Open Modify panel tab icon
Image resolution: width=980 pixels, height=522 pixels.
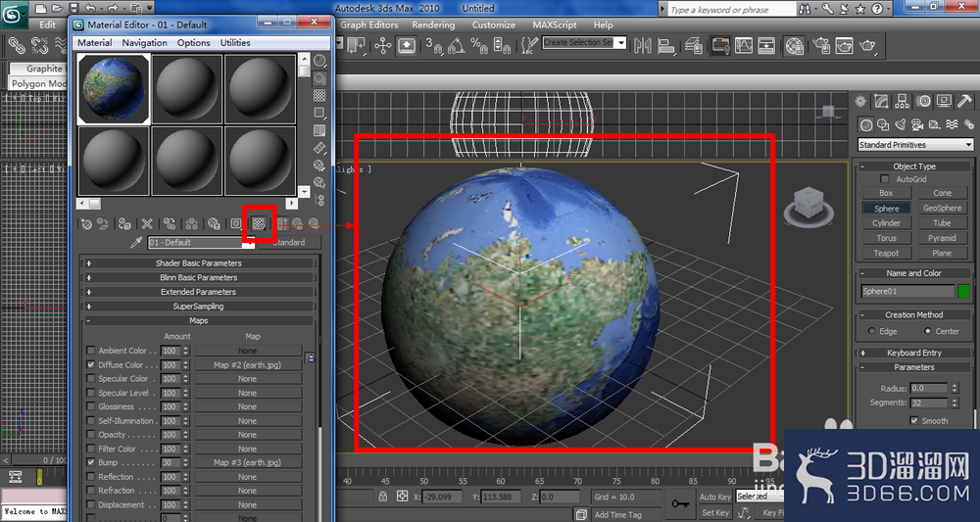point(881,101)
